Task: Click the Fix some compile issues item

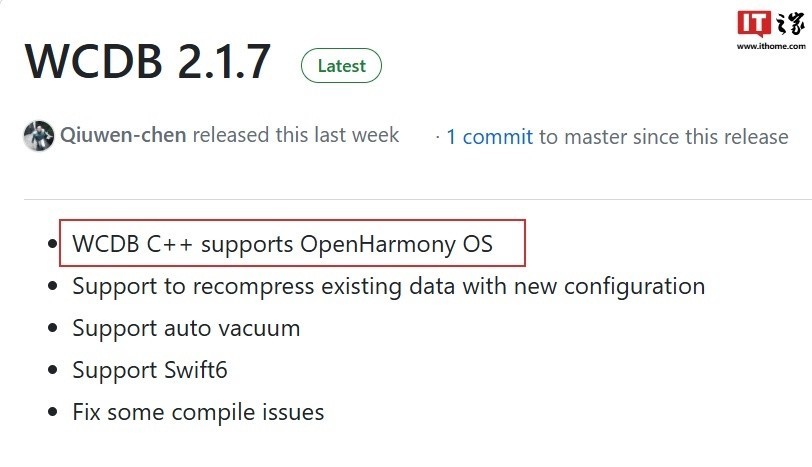Action: [x=198, y=412]
